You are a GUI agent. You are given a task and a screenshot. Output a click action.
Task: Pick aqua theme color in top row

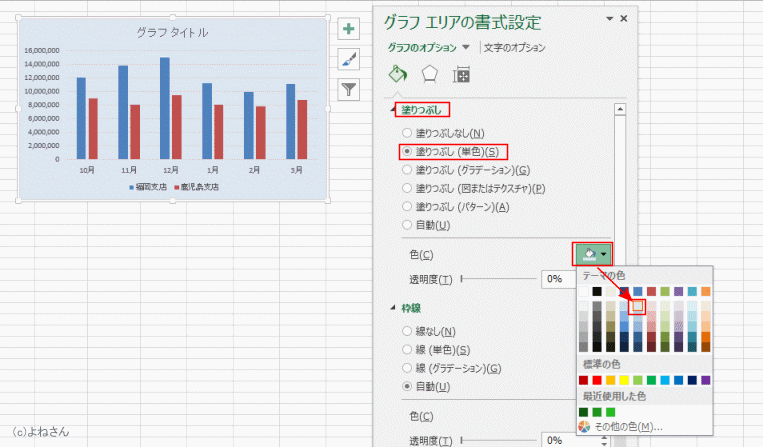click(x=692, y=291)
